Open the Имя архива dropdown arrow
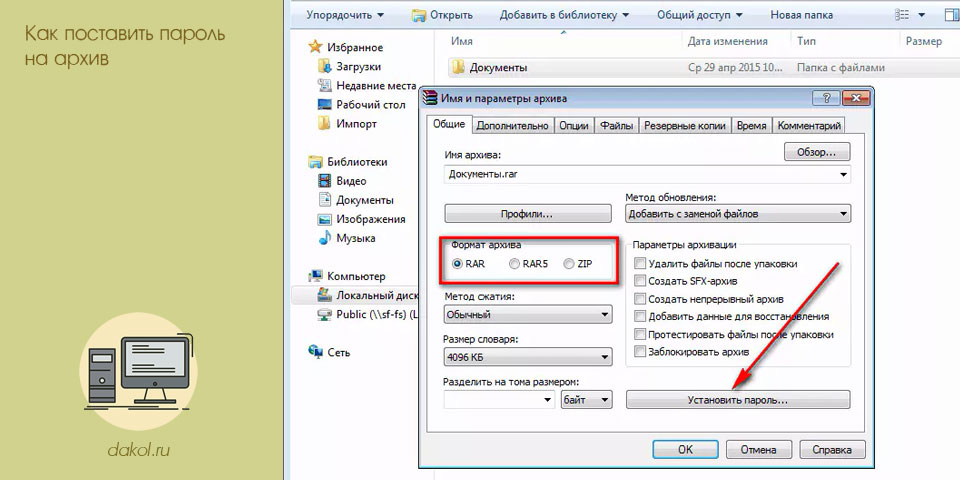Screen dimensions: 960x480 tap(844, 174)
